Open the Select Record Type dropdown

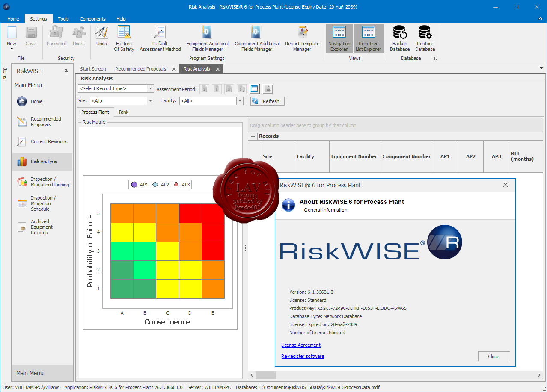pyautogui.click(x=150, y=88)
